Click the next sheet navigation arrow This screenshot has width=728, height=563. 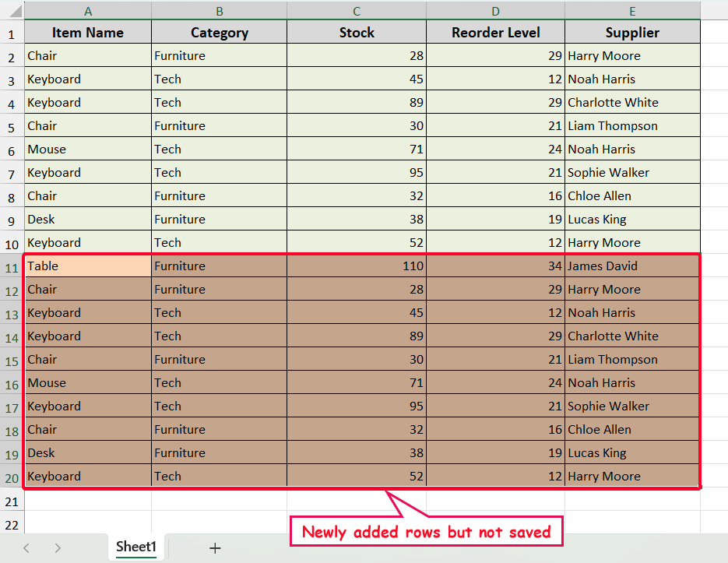58,548
